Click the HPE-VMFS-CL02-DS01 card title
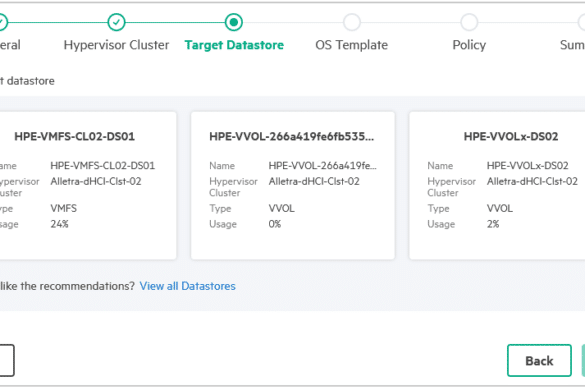The image size is (585, 390). (75, 137)
